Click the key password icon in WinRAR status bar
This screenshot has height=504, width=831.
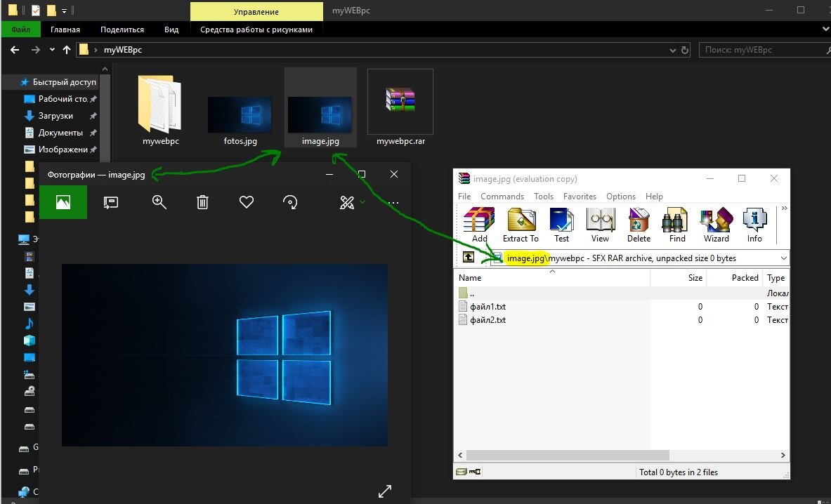[x=474, y=472]
